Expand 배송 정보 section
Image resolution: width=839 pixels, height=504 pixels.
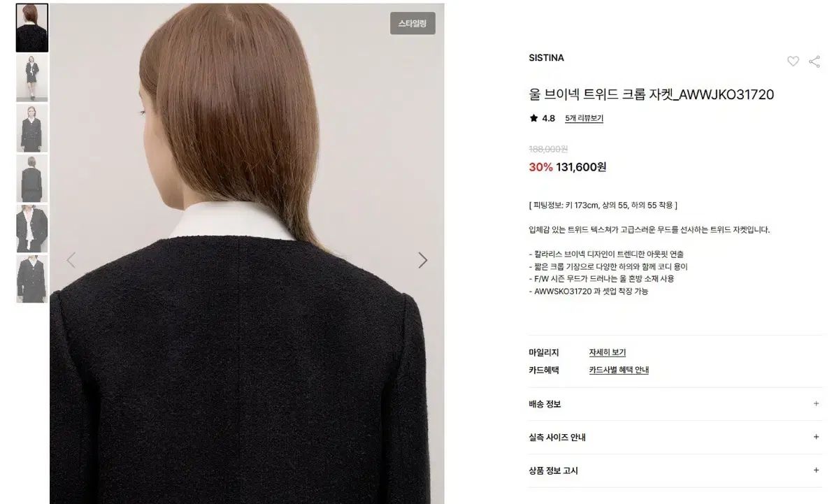pos(675,404)
